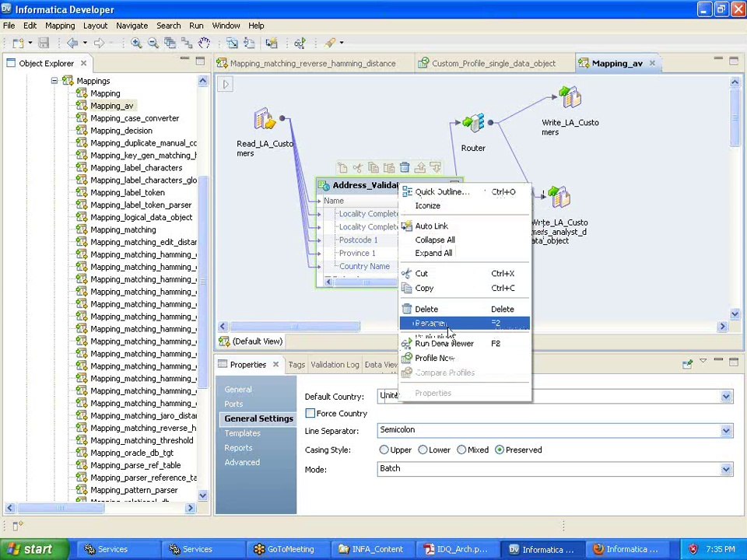Open the Mapping menu in menu bar

[x=60, y=26]
